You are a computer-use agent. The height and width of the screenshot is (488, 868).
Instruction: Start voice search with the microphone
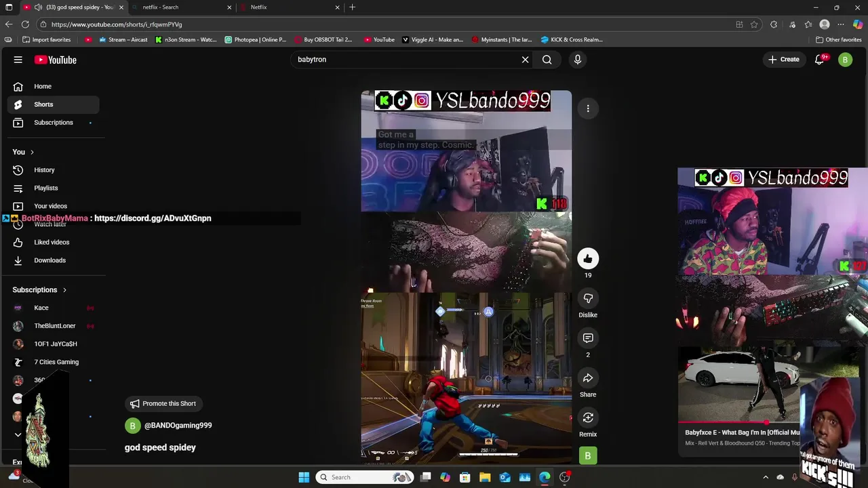[578, 60]
